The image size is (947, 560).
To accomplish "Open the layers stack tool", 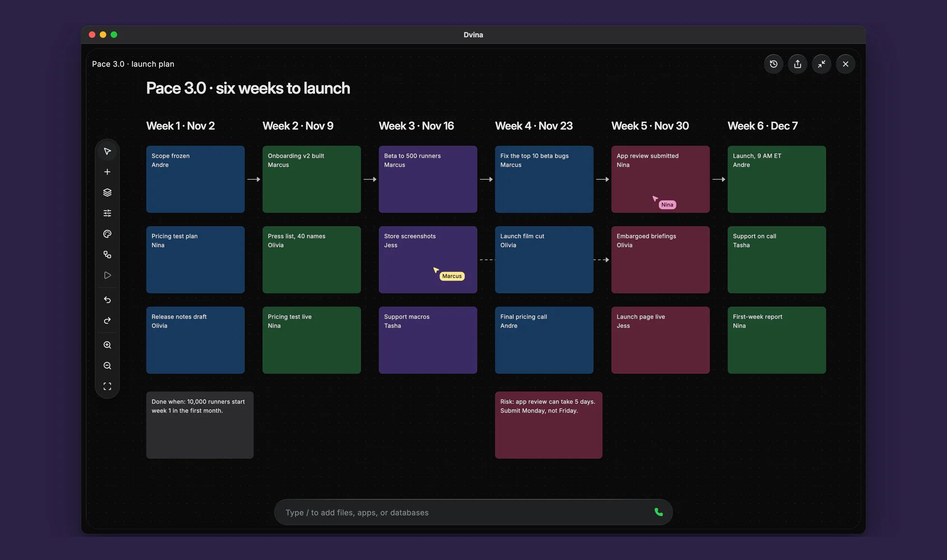I will pos(107,193).
